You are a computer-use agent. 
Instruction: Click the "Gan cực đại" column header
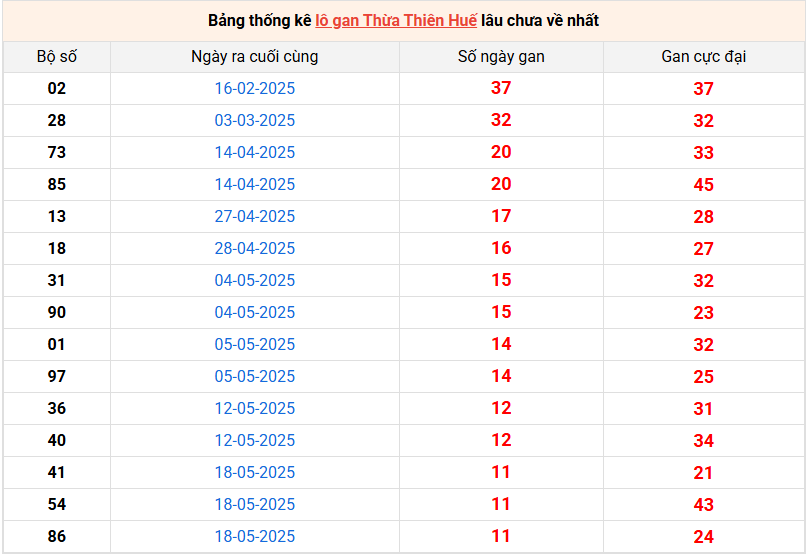point(703,56)
